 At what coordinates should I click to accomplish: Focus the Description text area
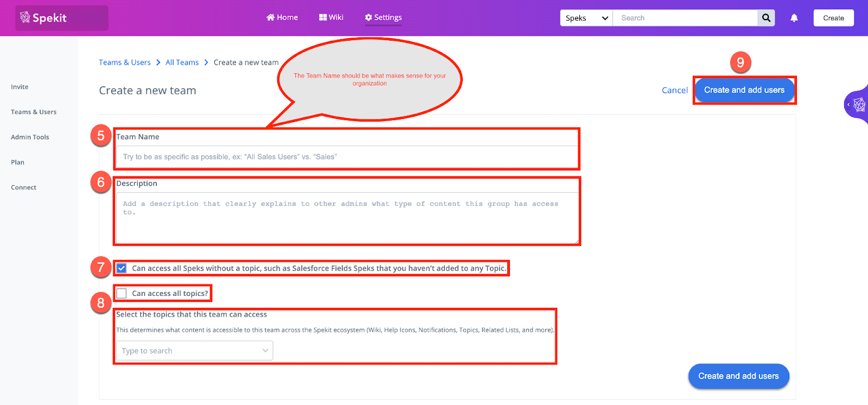tap(347, 218)
